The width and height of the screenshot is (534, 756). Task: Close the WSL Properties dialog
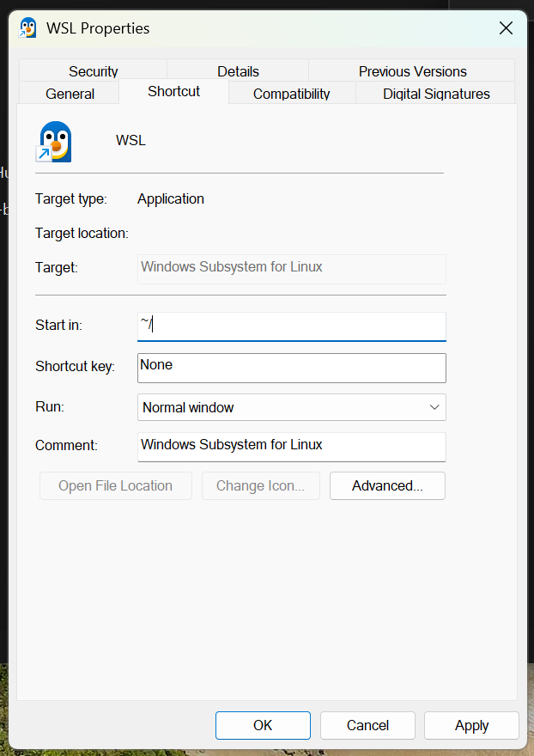507,28
